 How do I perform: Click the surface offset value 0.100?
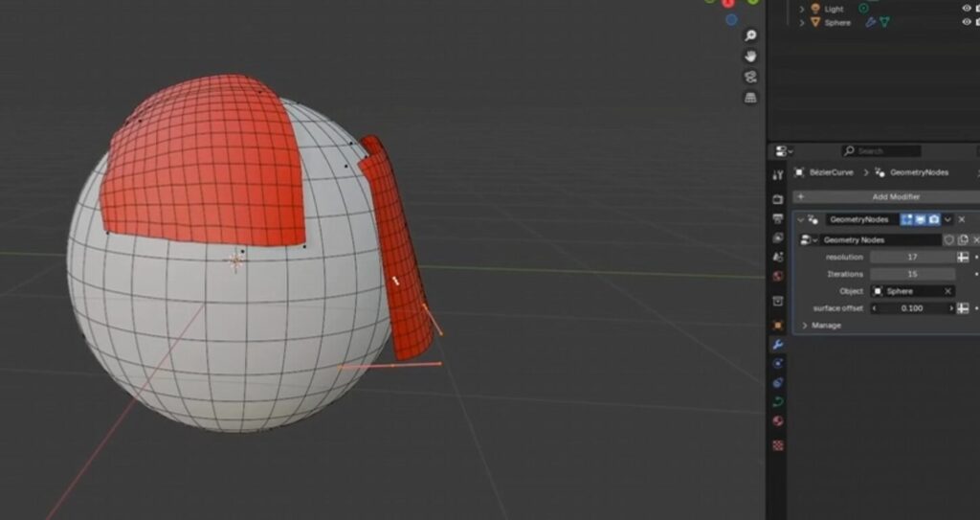[x=912, y=308]
